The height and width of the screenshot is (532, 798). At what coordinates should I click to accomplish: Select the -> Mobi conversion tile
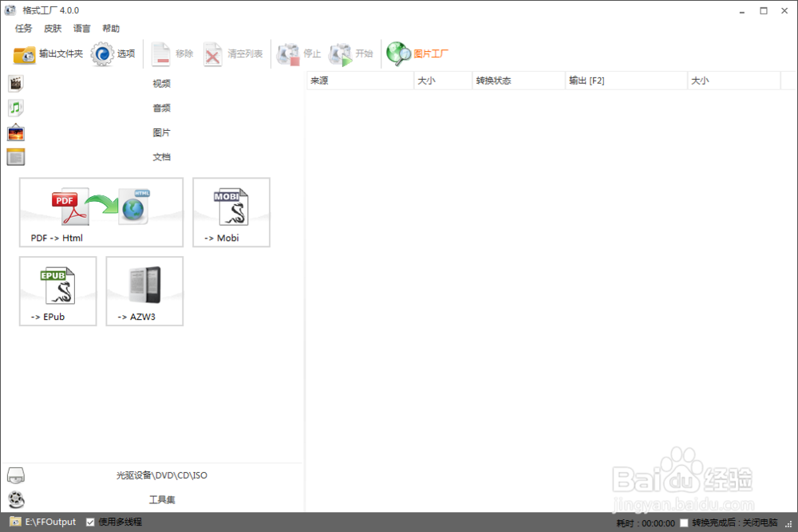[231, 212]
